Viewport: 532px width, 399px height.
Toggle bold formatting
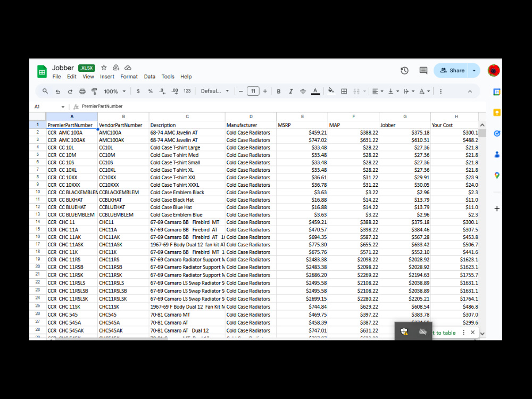[x=279, y=92]
